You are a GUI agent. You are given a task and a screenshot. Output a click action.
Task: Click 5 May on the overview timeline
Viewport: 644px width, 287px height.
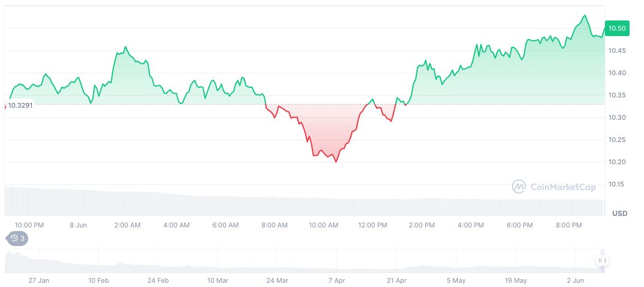pyautogui.click(x=456, y=280)
